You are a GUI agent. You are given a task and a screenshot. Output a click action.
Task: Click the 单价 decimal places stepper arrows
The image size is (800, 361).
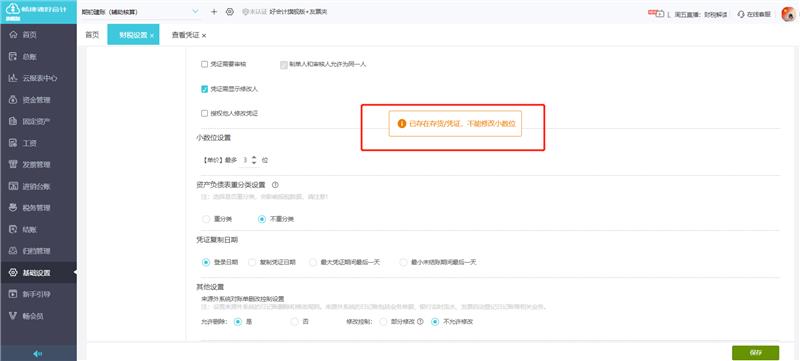coord(254,160)
